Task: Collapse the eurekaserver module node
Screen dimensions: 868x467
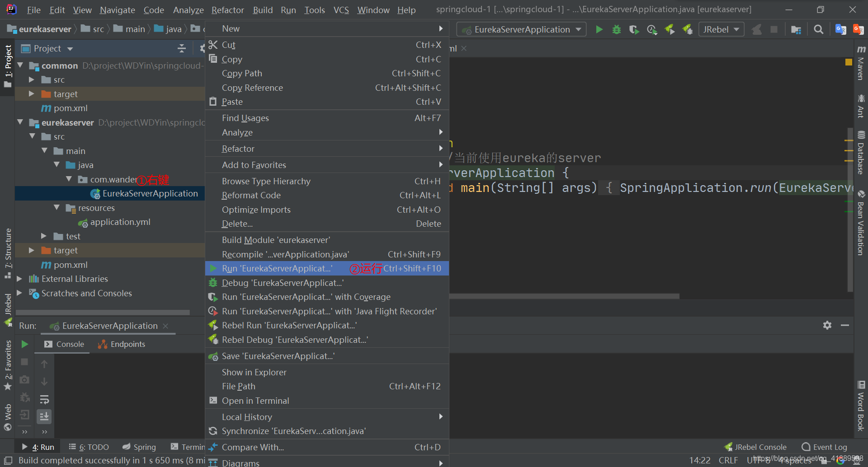Action: coord(20,122)
